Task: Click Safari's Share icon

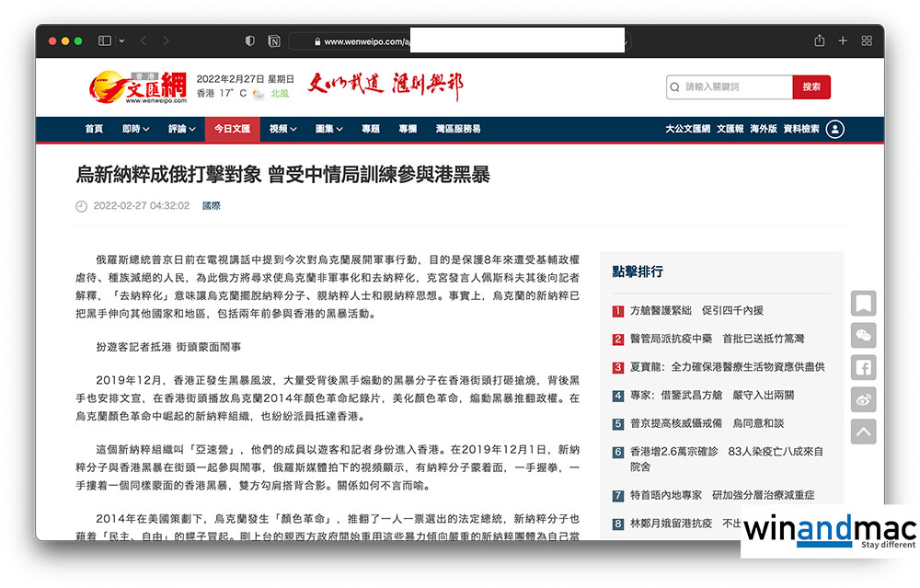Action: (x=819, y=41)
